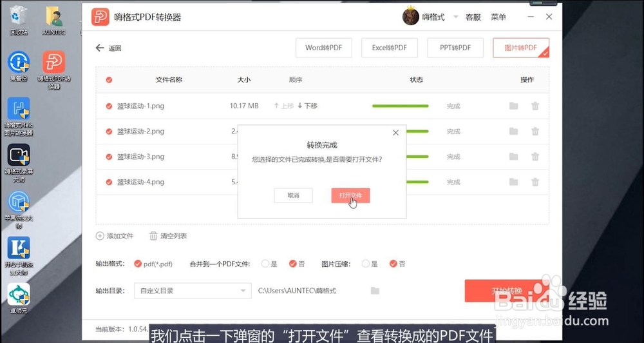Open 嗨格式录屏大师 desktop shortcut
This screenshot has height=343, width=644.
coord(19,163)
